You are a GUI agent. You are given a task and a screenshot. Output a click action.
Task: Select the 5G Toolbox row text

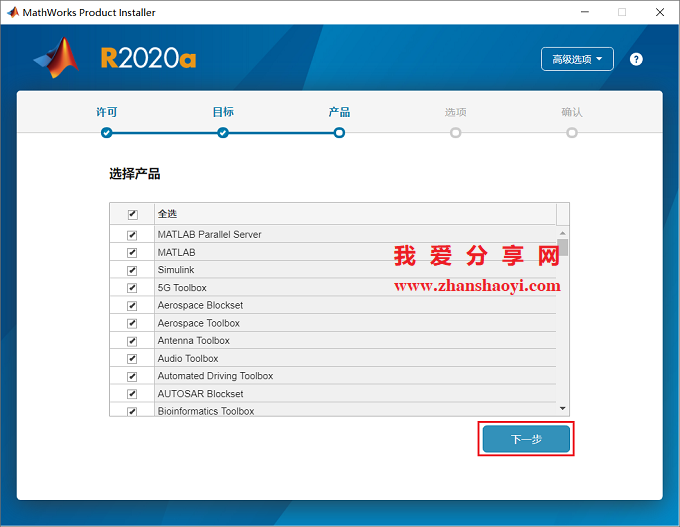click(182, 288)
